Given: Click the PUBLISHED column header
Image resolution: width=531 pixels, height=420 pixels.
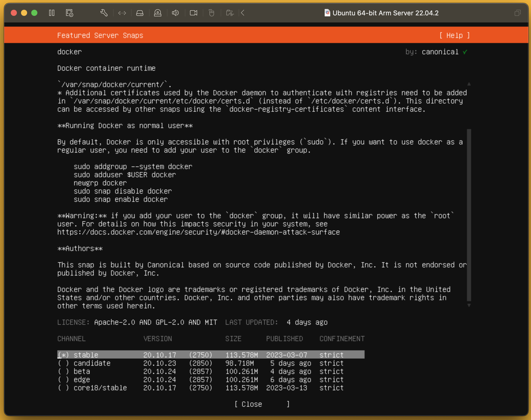Looking at the screenshot, I should click(284, 339).
